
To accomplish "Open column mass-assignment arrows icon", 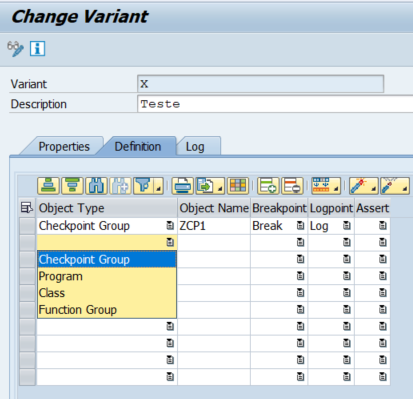I will coord(326,186).
